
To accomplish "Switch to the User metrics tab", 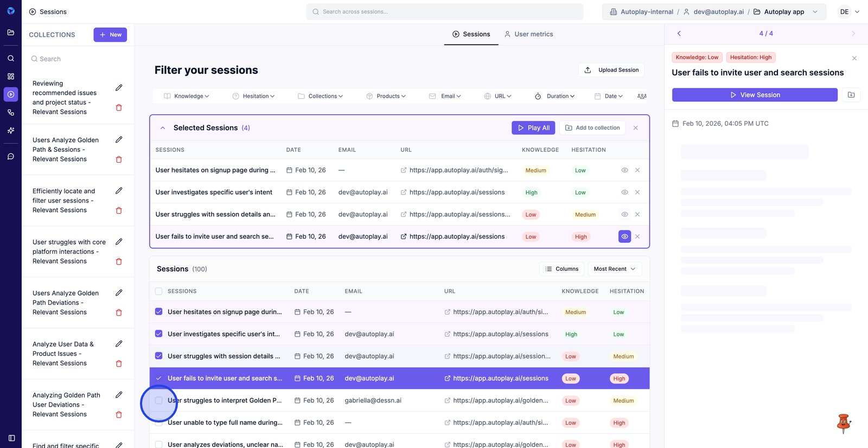I will tap(528, 34).
